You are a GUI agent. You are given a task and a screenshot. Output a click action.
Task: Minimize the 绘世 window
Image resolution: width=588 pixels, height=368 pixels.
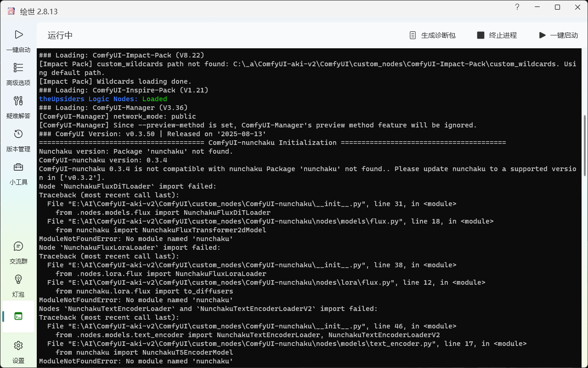coord(537,7)
